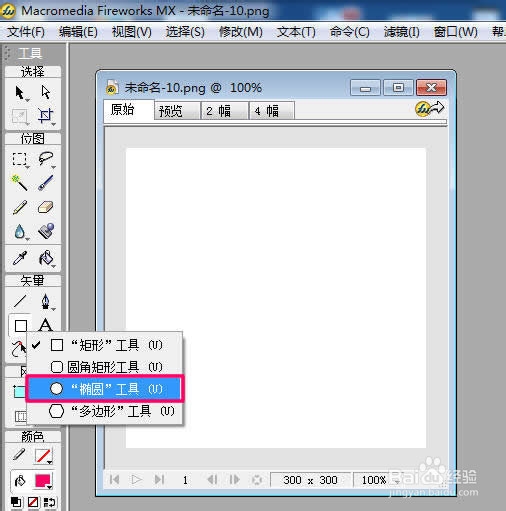The image size is (506, 511).
Task: Click the current frame number 1
Action: click(x=185, y=480)
